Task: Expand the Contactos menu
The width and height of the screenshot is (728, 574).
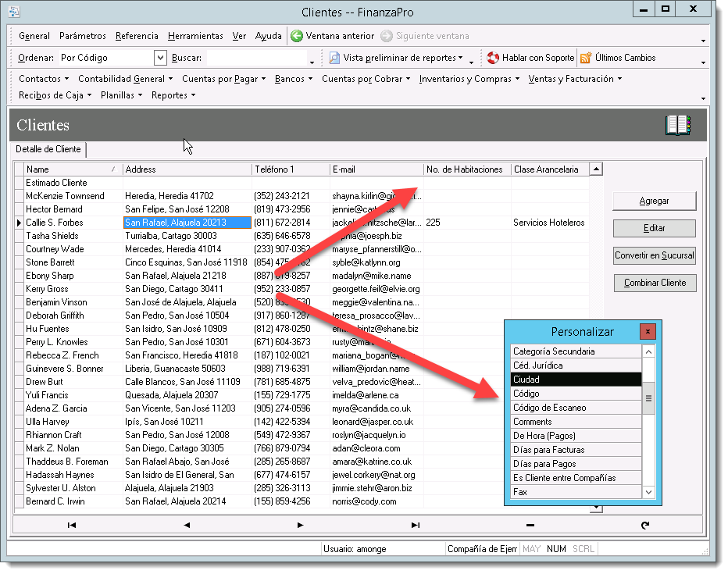Action: 44,79
